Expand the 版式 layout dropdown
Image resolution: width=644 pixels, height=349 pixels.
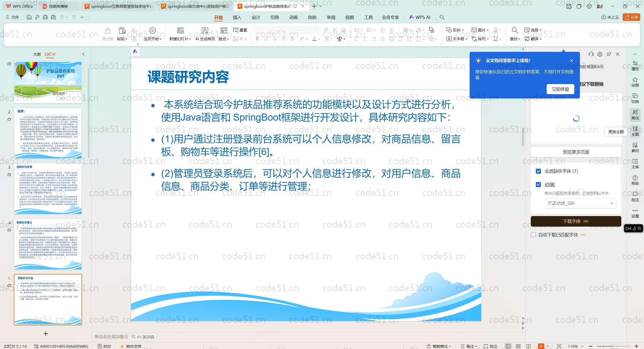coord(223,39)
